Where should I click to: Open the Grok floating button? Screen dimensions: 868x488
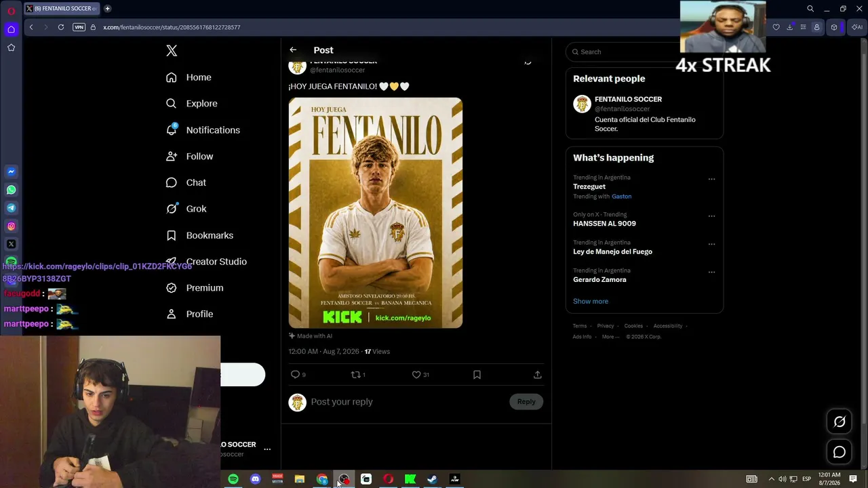click(840, 422)
